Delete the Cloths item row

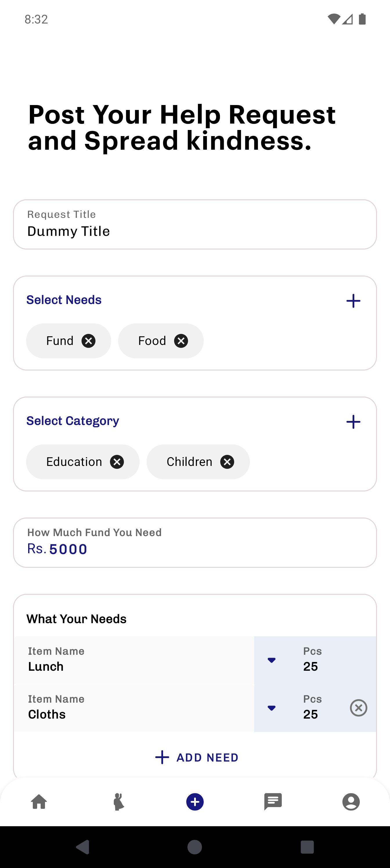click(358, 708)
